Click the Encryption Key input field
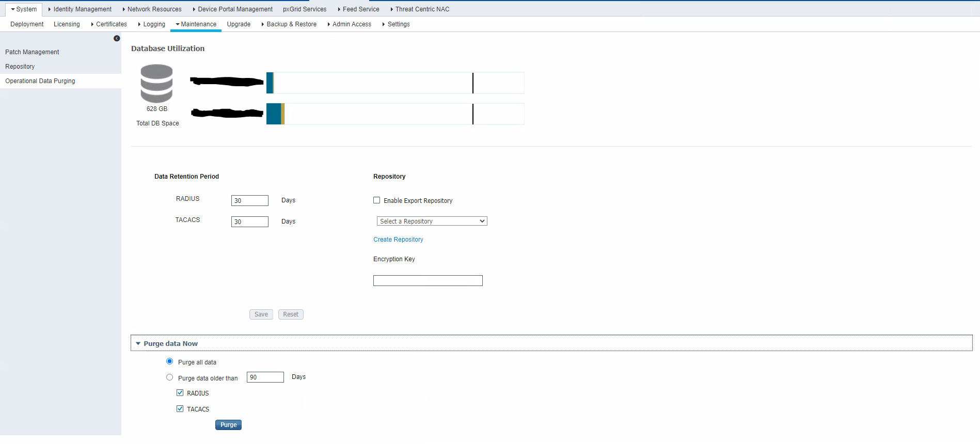 tap(428, 280)
